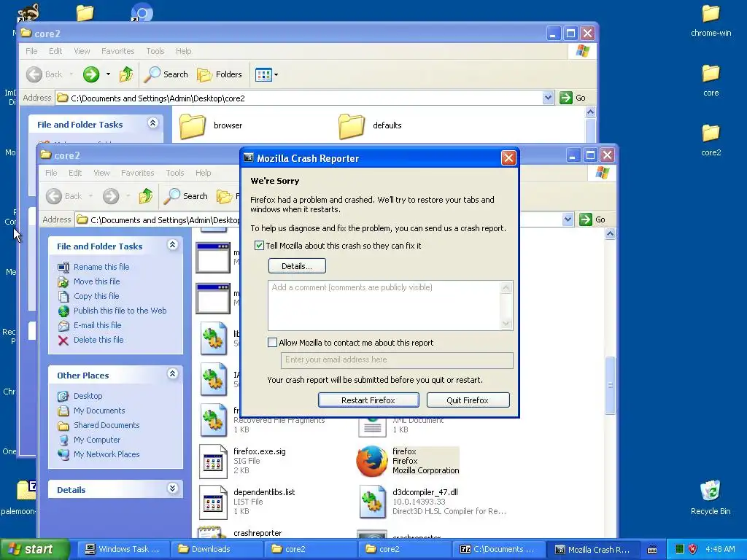Click the email address field in crash reporter
The width and height of the screenshot is (747, 560).
click(397, 360)
